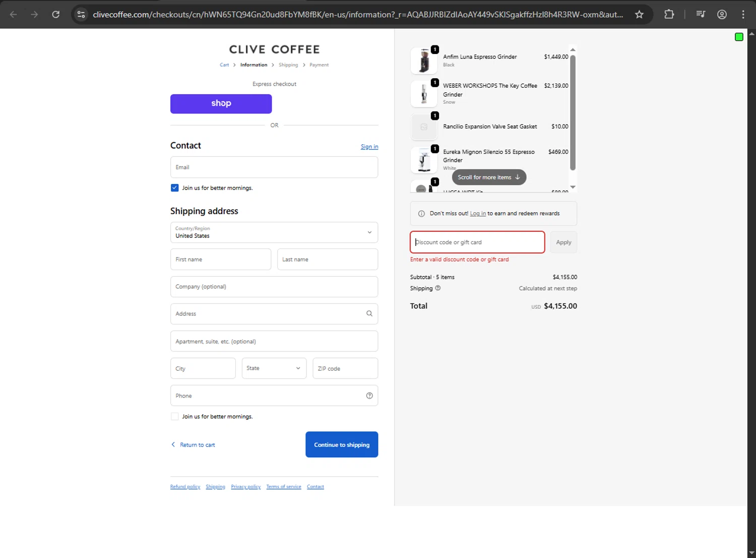The width and height of the screenshot is (756, 558).
Task: Click the Shipping info question icon
Action: [x=437, y=288]
